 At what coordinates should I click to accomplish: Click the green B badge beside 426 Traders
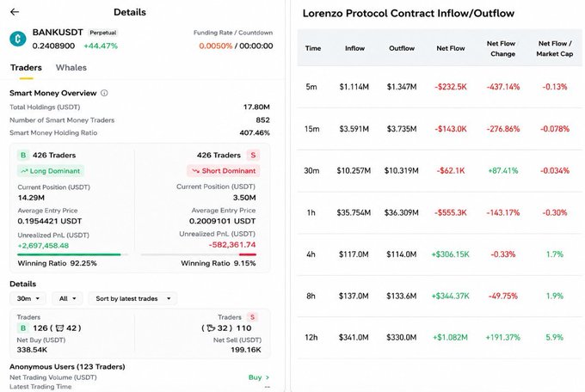(x=23, y=155)
